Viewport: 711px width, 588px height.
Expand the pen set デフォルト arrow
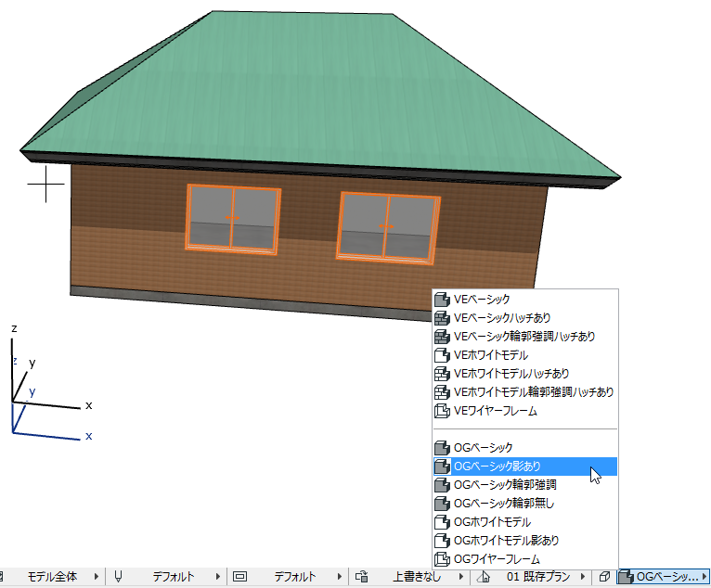[217, 577]
